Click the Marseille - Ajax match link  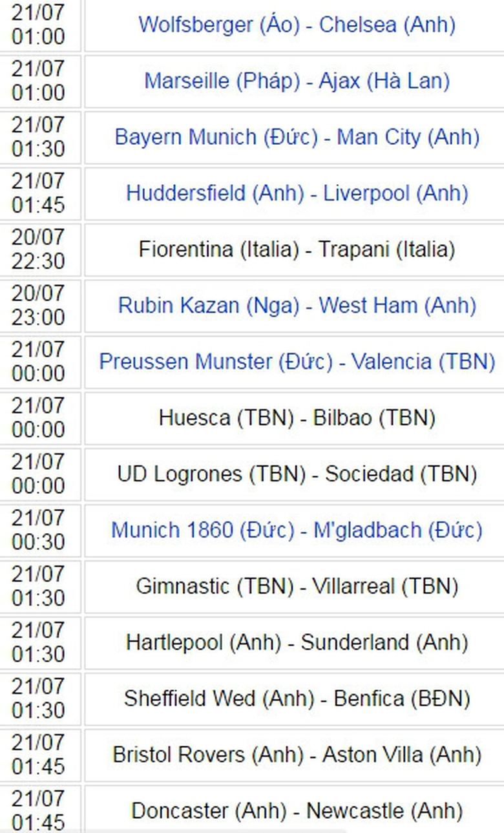pyautogui.click(x=297, y=81)
